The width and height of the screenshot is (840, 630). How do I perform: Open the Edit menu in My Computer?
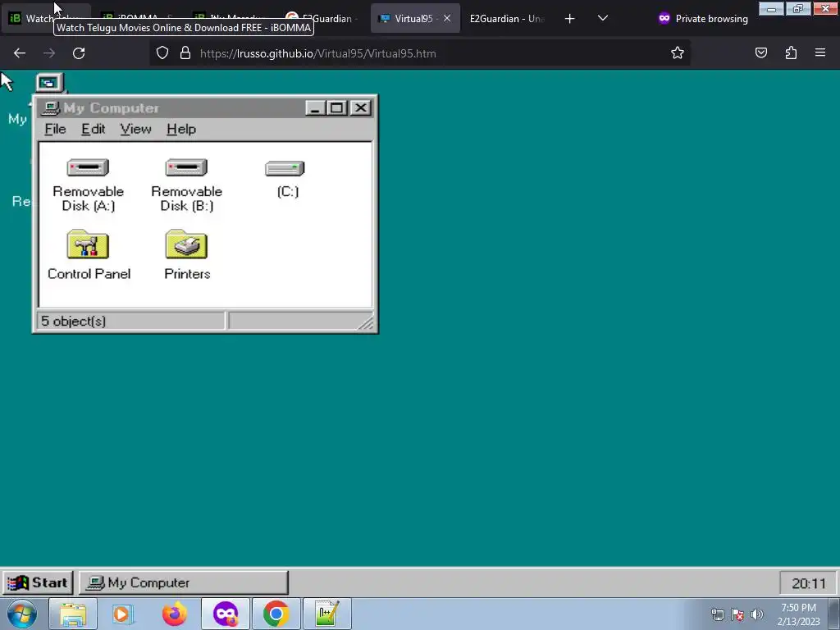[94, 129]
